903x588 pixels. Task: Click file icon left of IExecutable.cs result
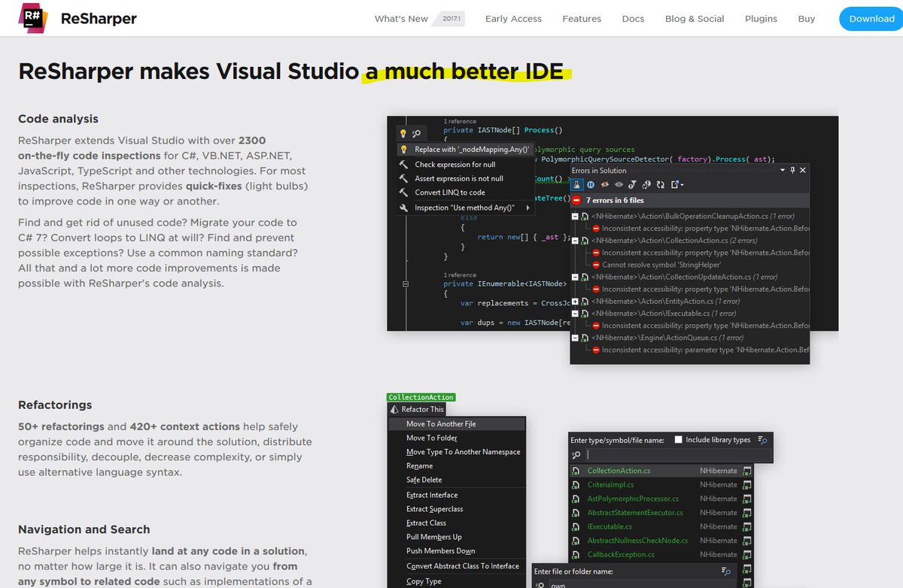coord(576,526)
